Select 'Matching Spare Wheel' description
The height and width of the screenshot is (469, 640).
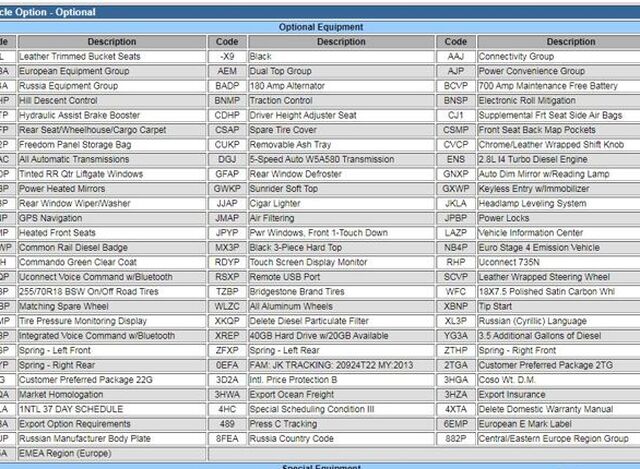pyautogui.click(x=112, y=306)
